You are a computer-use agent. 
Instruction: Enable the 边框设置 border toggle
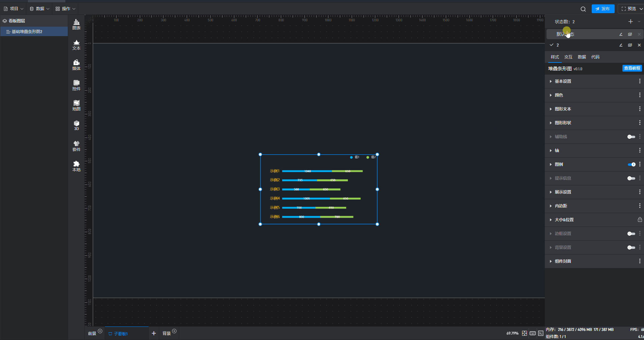631,234
